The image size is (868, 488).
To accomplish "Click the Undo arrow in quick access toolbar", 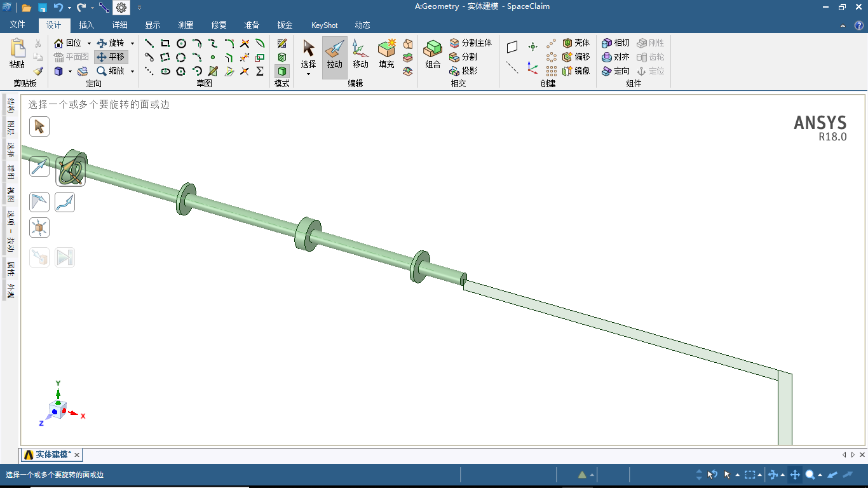I will [58, 8].
